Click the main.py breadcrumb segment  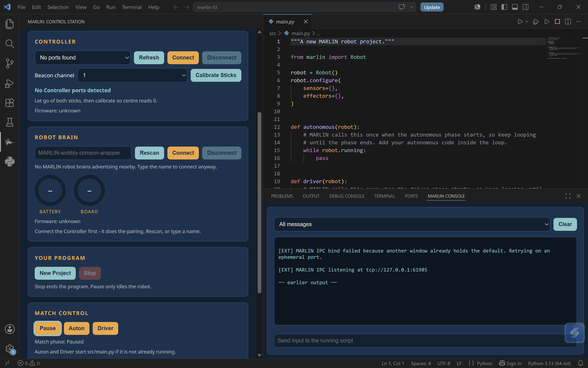coord(301,33)
